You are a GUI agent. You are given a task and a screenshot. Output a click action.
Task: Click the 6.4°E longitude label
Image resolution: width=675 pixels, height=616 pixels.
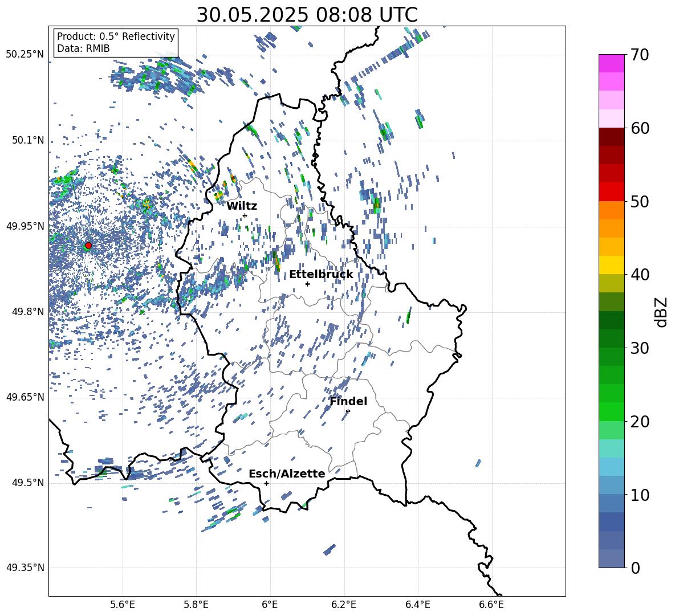pyautogui.click(x=417, y=605)
